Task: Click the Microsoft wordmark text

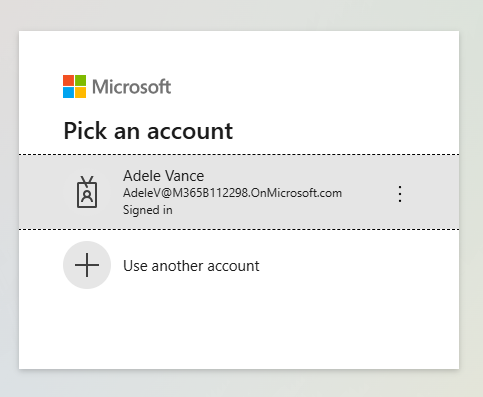Action: [131, 87]
